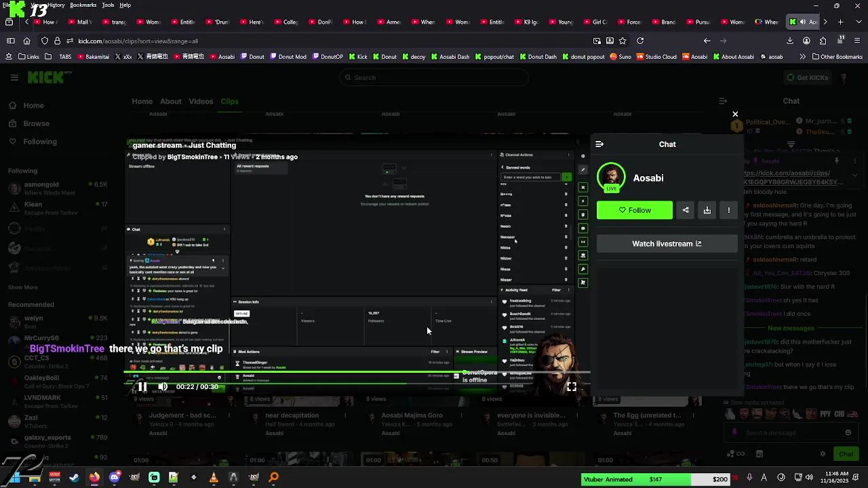Open Aosabi Dash bookmark
This screenshot has height=488, width=868.
[450, 57]
